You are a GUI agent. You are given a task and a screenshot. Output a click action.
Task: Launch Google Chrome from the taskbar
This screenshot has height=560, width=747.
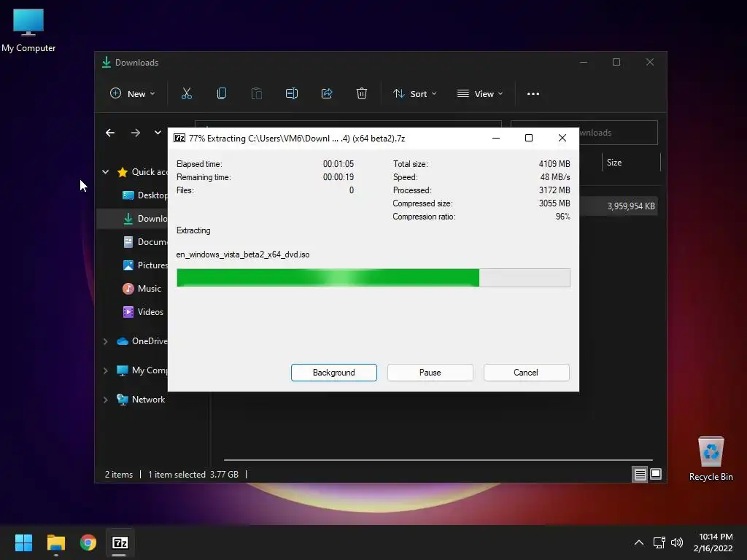[88, 542]
